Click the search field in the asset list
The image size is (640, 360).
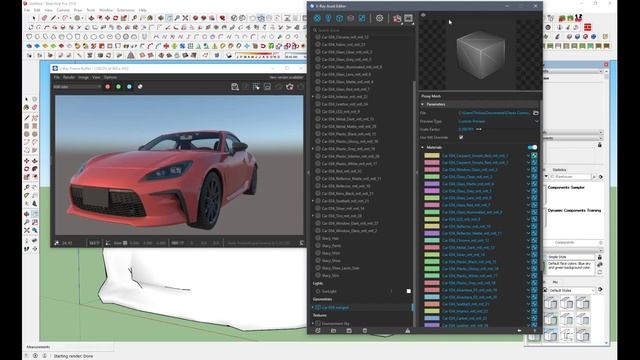click(x=363, y=30)
